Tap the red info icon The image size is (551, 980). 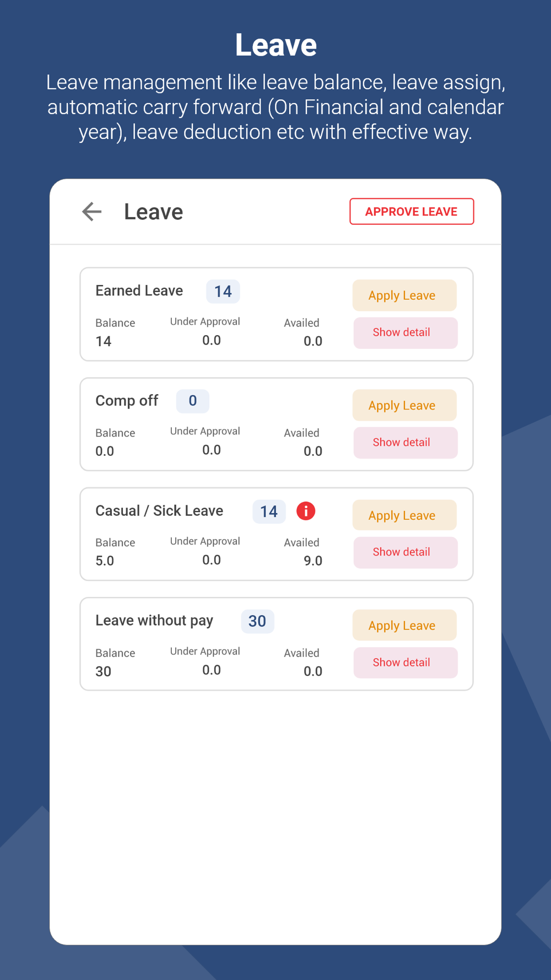[306, 511]
